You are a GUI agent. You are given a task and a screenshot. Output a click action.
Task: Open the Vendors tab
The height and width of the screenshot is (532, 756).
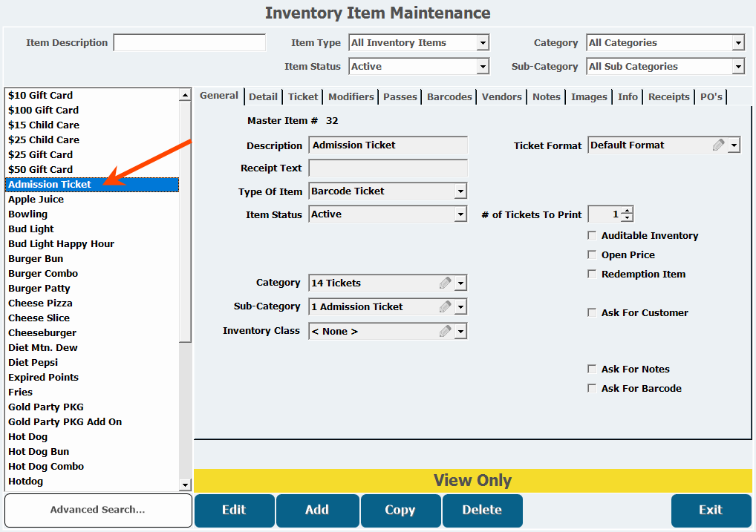(x=501, y=97)
